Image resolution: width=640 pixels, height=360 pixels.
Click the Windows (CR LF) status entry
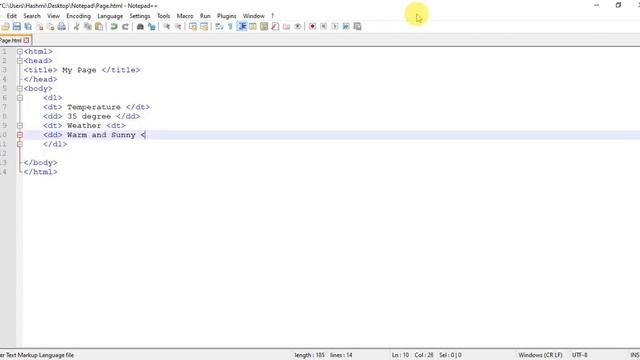(540, 355)
